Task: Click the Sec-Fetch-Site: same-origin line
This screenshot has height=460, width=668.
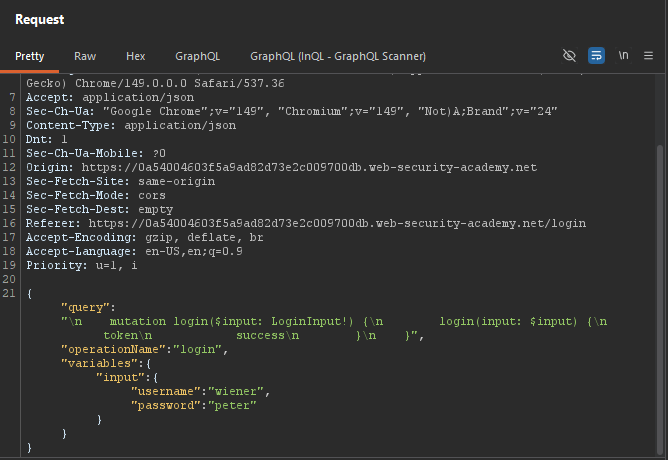Action: click(x=121, y=181)
